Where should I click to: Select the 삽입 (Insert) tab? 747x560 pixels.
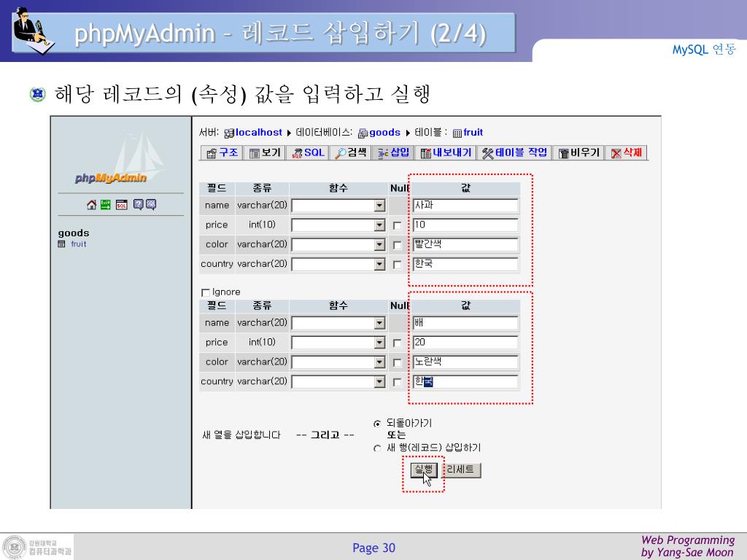393,153
